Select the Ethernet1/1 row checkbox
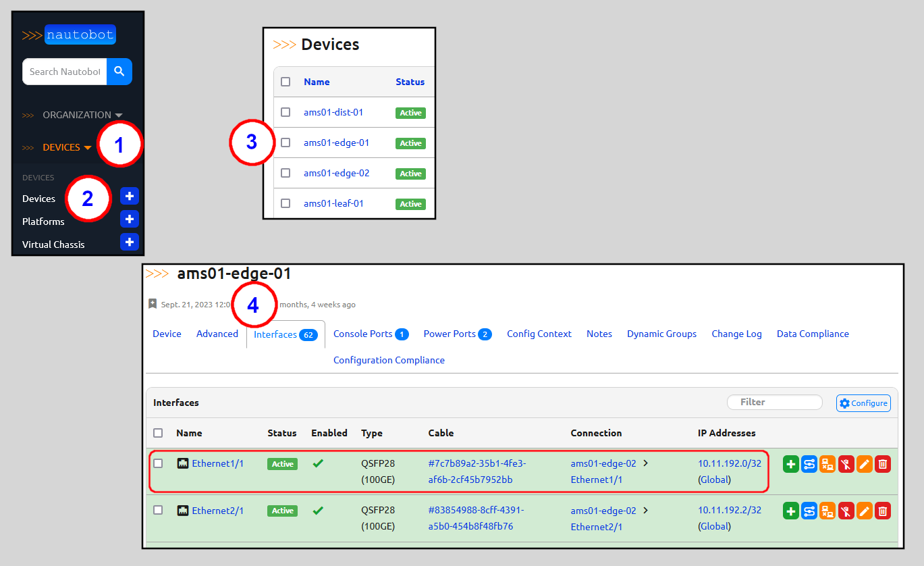 [x=158, y=463]
